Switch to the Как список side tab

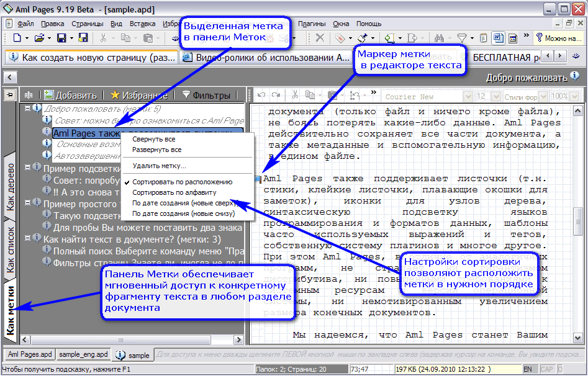(x=10, y=249)
